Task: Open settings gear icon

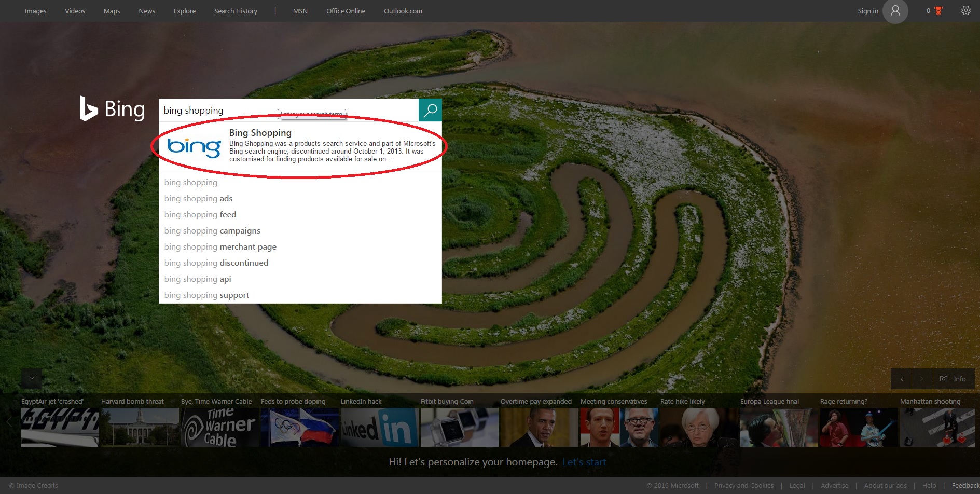Action: tap(965, 11)
